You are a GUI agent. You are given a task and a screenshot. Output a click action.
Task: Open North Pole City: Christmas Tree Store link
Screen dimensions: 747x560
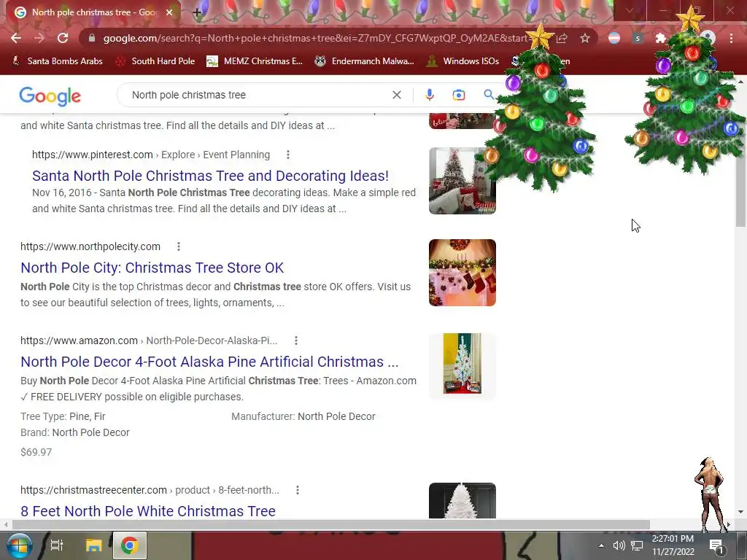point(152,268)
